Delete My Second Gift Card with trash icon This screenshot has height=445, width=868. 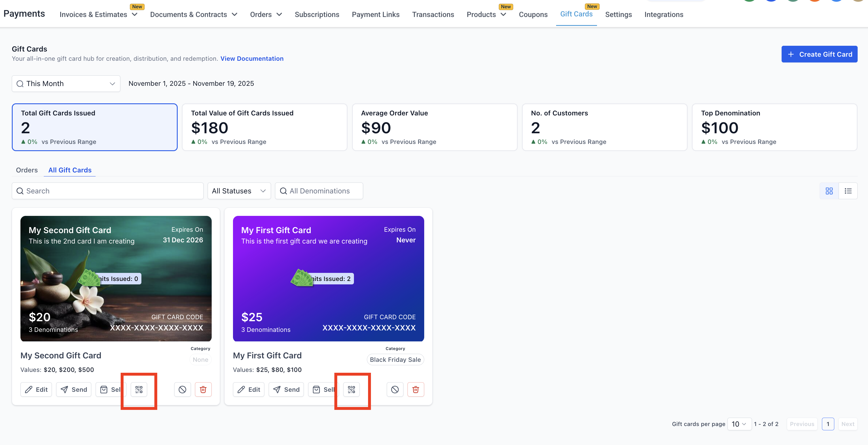point(203,389)
